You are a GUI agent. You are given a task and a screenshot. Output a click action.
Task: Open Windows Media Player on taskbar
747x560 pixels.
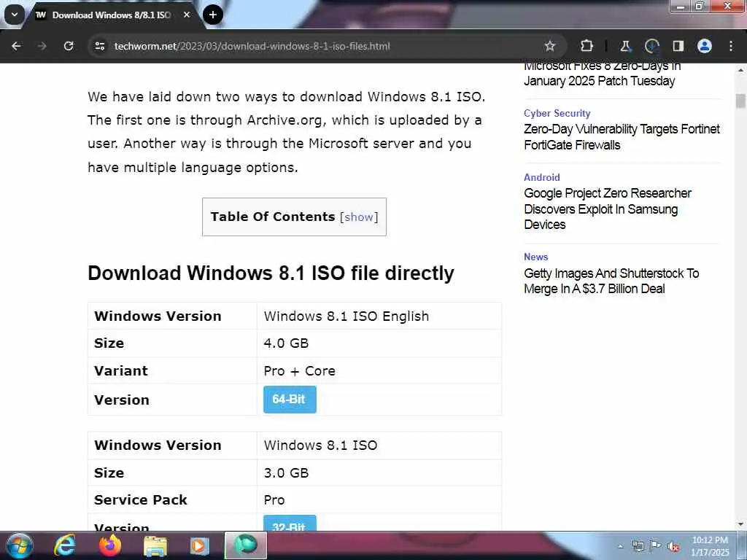(x=200, y=546)
